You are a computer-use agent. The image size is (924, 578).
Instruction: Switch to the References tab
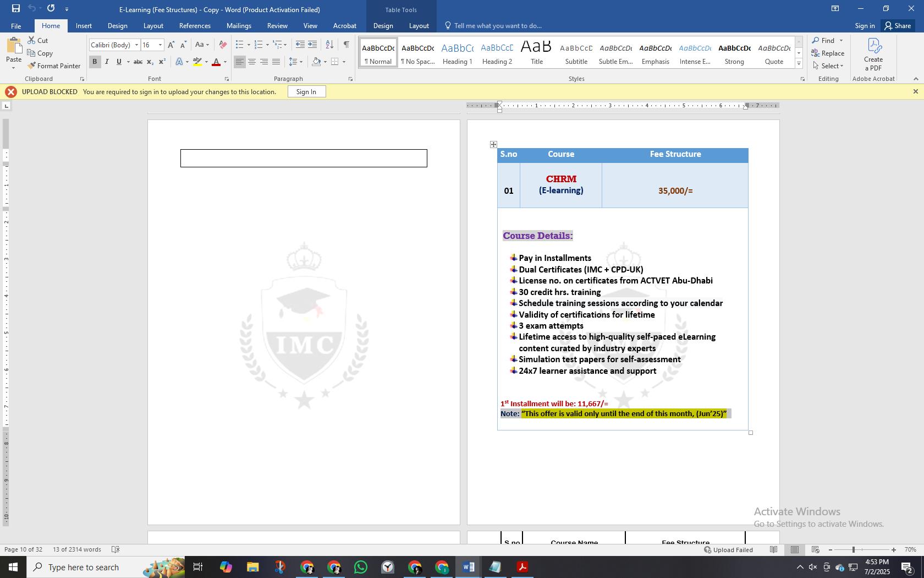pos(195,26)
